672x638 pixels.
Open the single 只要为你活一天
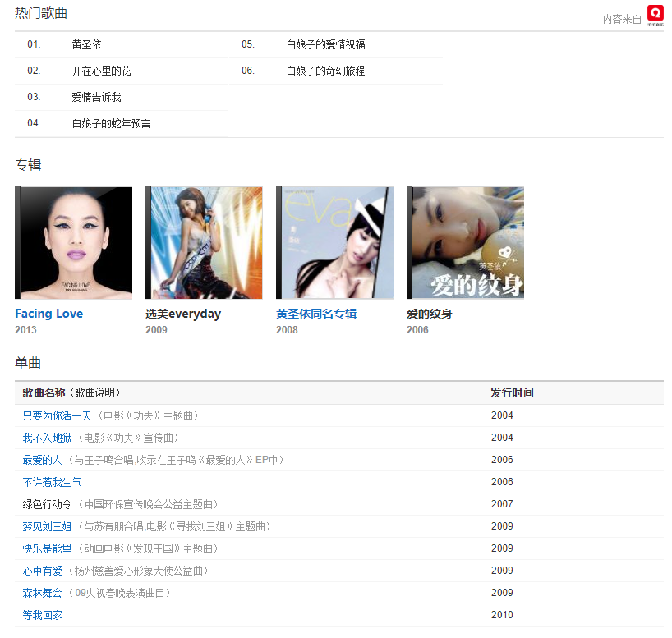point(57,415)
